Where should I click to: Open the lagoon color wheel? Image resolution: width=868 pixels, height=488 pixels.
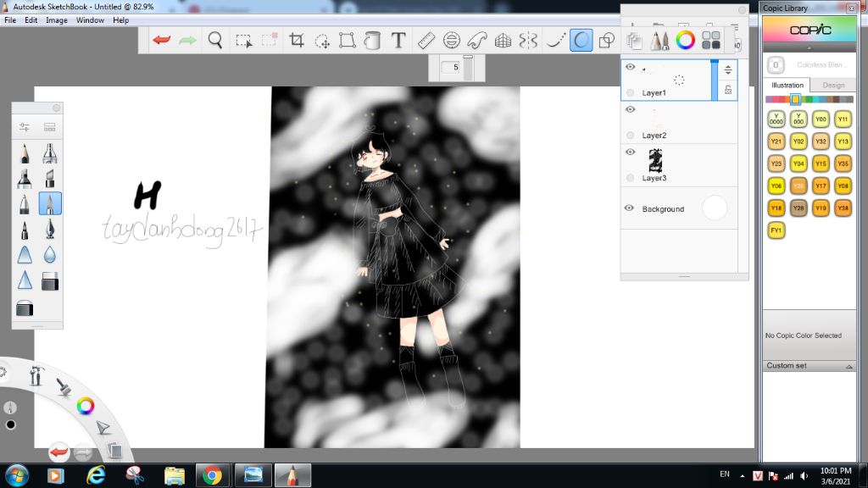(86, 406)
